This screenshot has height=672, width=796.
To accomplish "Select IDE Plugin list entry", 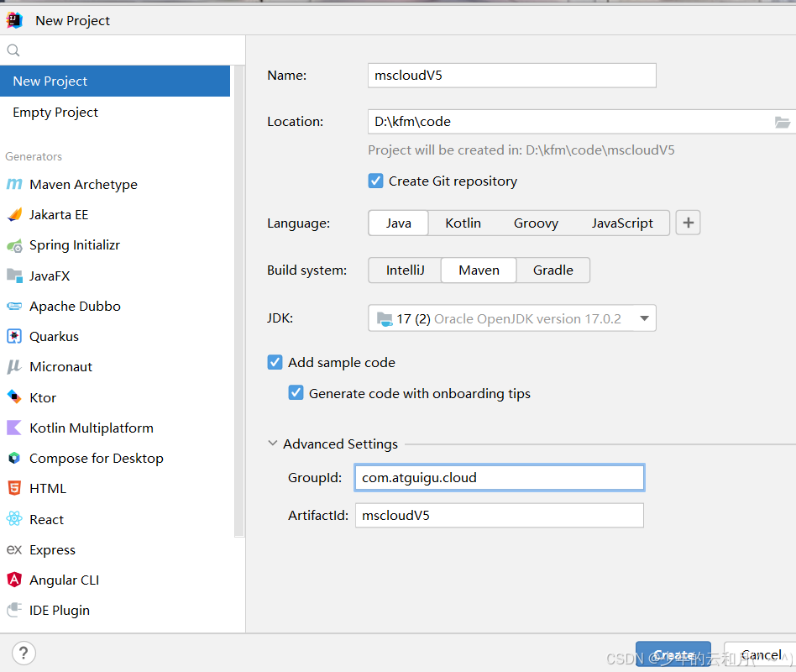I will (x=117, y=611).
